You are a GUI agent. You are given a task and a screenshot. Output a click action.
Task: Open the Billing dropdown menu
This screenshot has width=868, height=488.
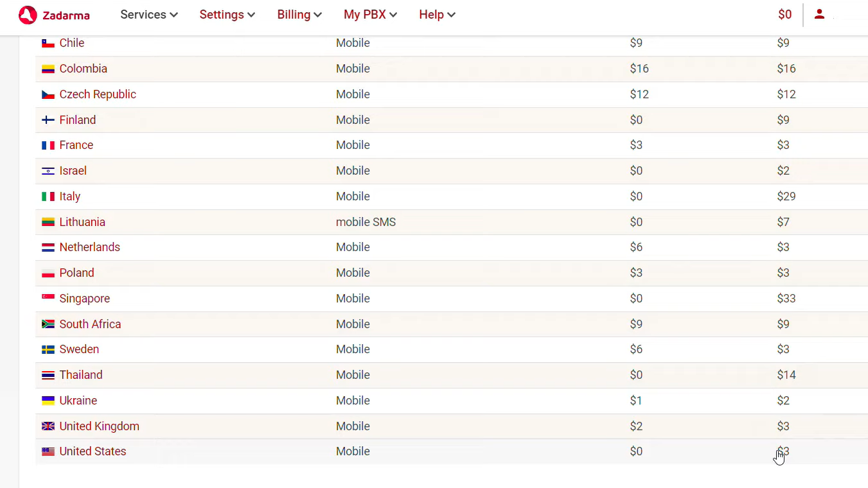coord(299,15)
